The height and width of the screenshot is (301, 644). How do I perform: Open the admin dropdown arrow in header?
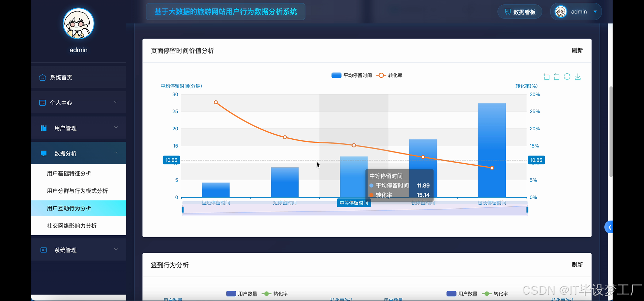(595, 12)
